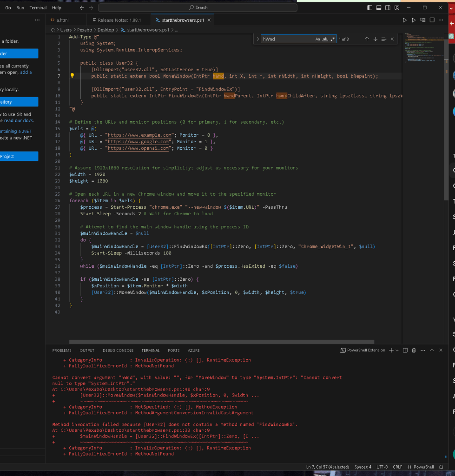
Task: Close the bottom terminal panel
Action: [441, 350]
